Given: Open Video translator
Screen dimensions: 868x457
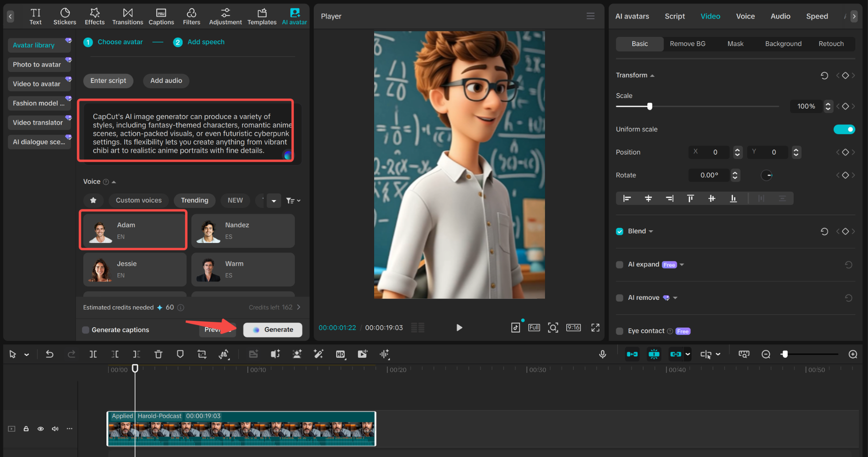Looking at the screenshot, I should tap(39, 122).
